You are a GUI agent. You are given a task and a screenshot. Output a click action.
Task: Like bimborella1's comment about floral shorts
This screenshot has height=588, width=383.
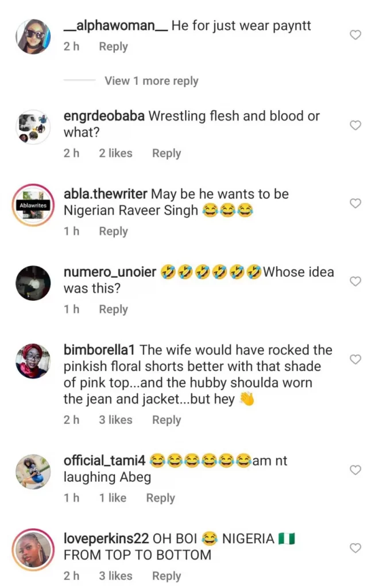pyautogui.click(x=355, y=359)
